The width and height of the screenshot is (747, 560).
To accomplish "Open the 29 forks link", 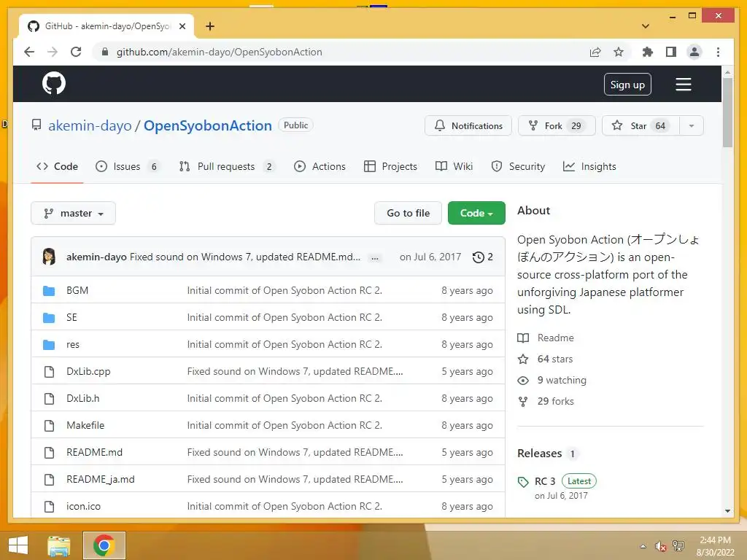I will point(555,402).
